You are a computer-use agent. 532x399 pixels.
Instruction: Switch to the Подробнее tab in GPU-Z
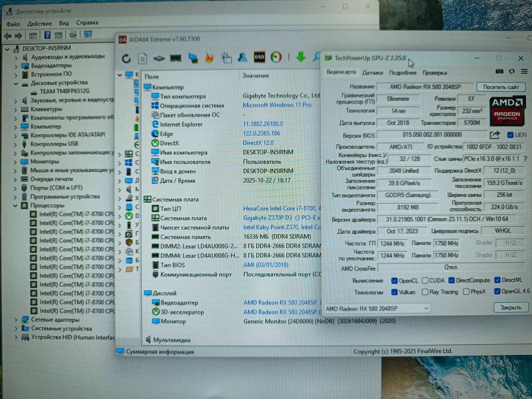tap(403, 72)
